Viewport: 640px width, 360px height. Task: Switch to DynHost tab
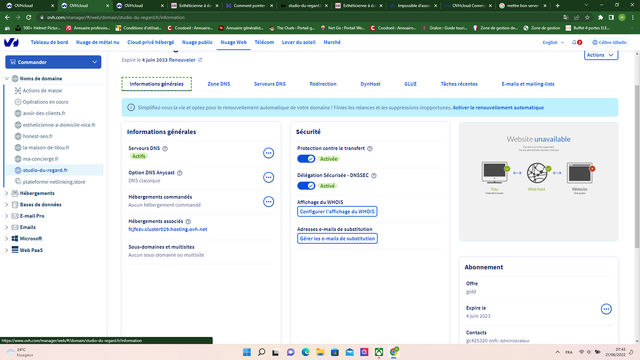370,84
